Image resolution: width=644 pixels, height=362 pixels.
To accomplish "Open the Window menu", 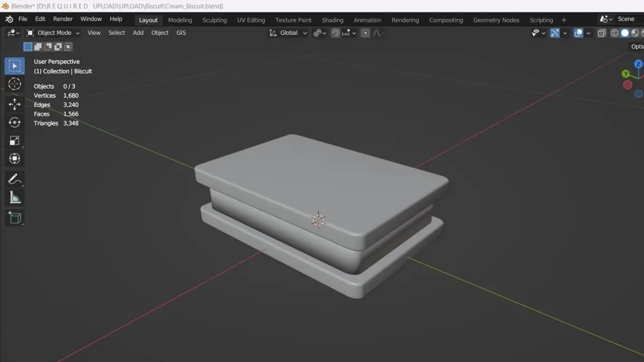I will click(91, 19).
